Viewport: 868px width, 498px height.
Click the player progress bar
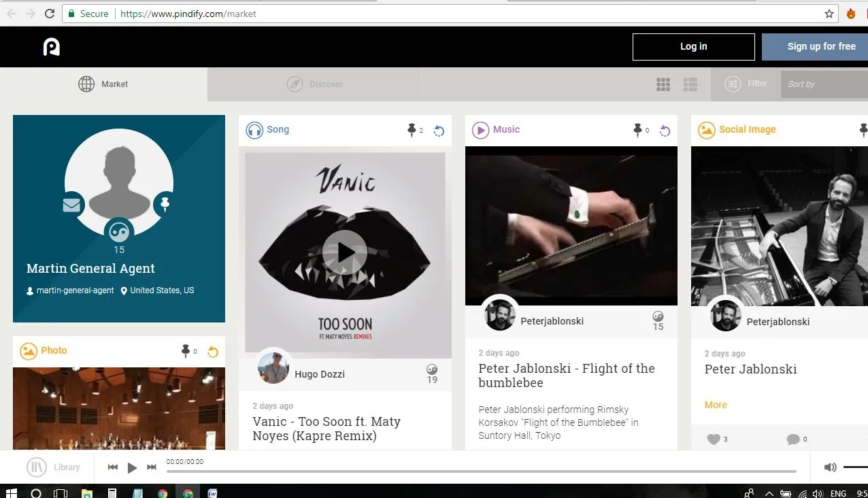[x=482, y=471]
